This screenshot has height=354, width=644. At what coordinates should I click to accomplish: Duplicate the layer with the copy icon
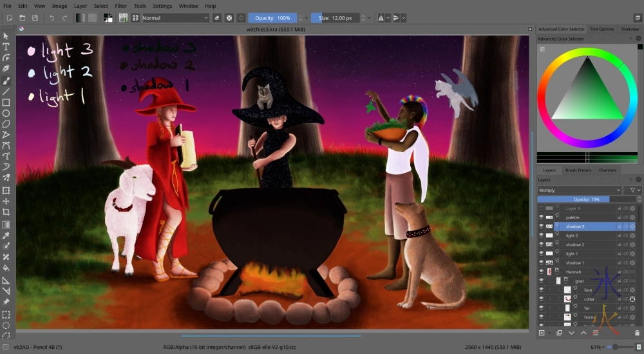click(558, 333)
